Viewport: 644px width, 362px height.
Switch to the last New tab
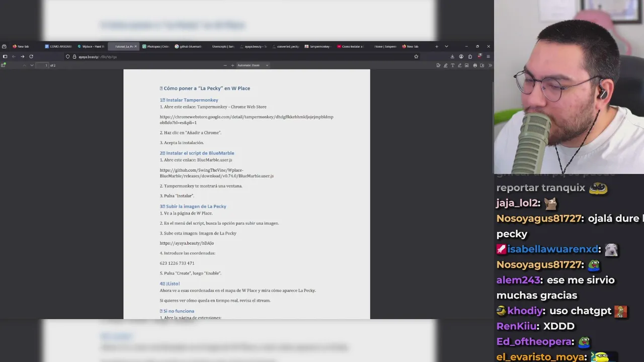coord(415,46)
